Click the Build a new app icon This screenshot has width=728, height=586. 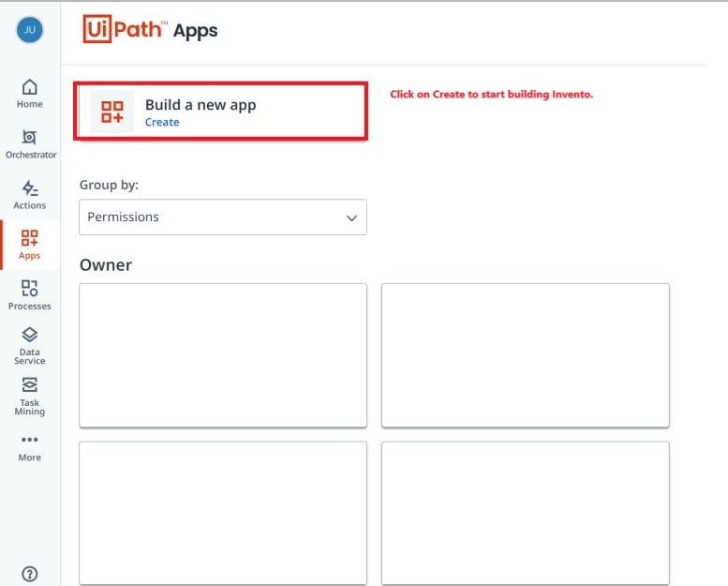(112, 112)
